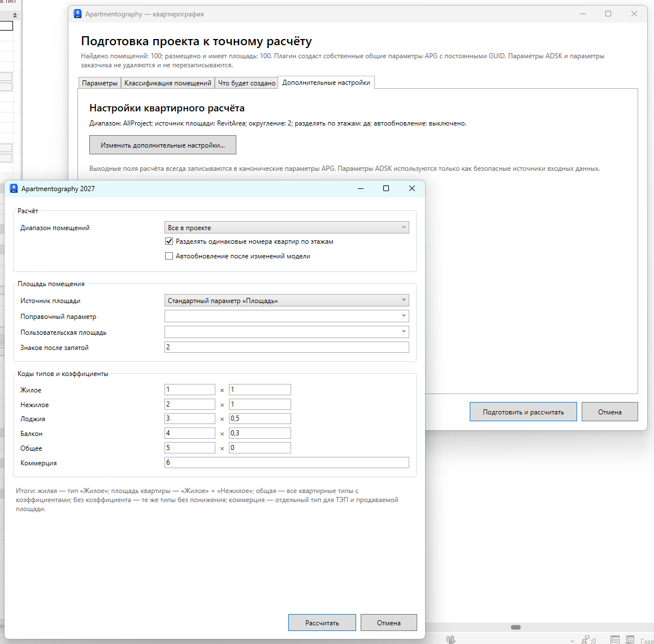Click the Revit icon in квартирография window title
Image resolution: width=654 pixels, height=644 pixels.
click(77, 14)
